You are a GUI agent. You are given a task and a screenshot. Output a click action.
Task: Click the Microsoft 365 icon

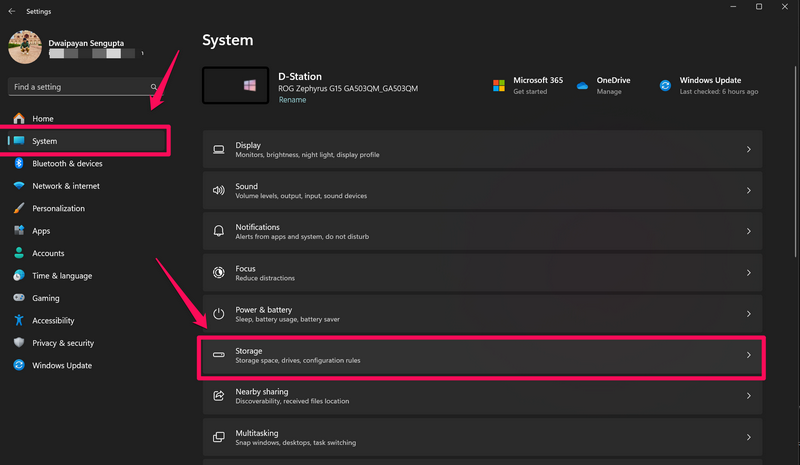tap(498, 85)
